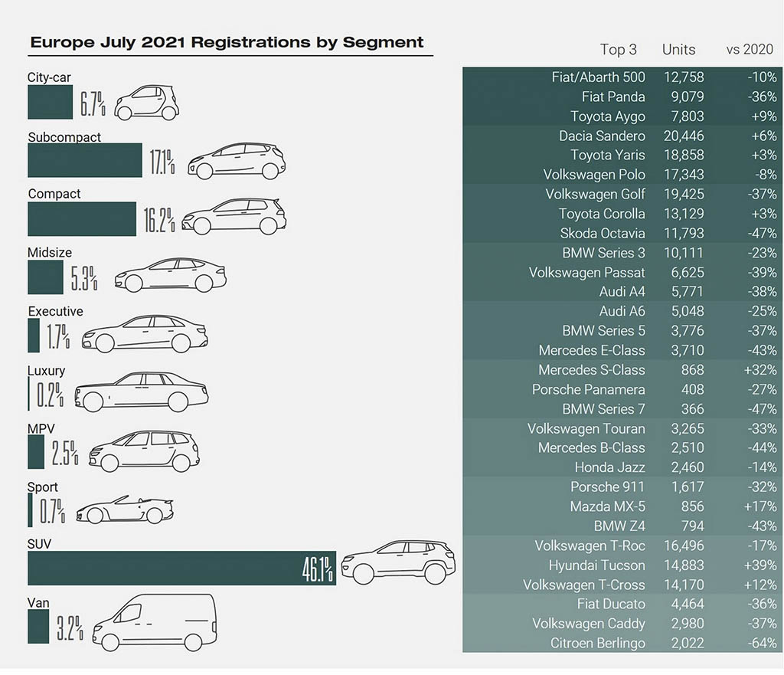Image resolution: width=784 pixels, height=675 pixels.
Task: Click the '+32%' change for Mercedes S-Class
Action: pos(760,370)
